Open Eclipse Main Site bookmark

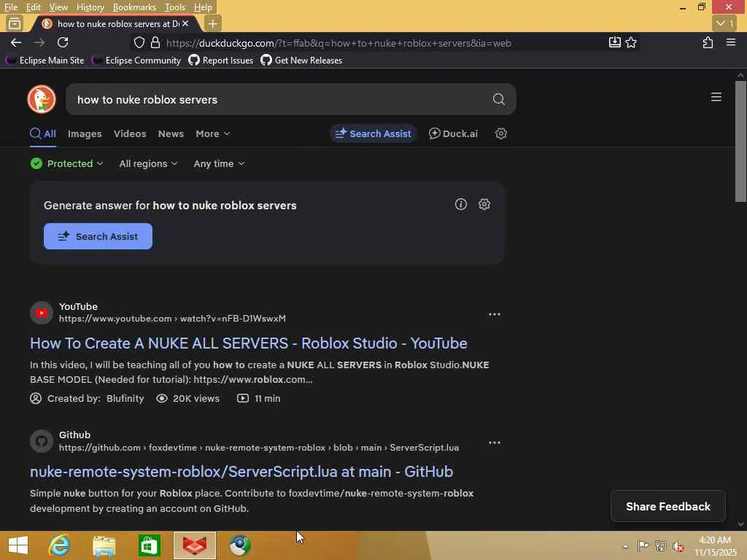click(44, 61)
